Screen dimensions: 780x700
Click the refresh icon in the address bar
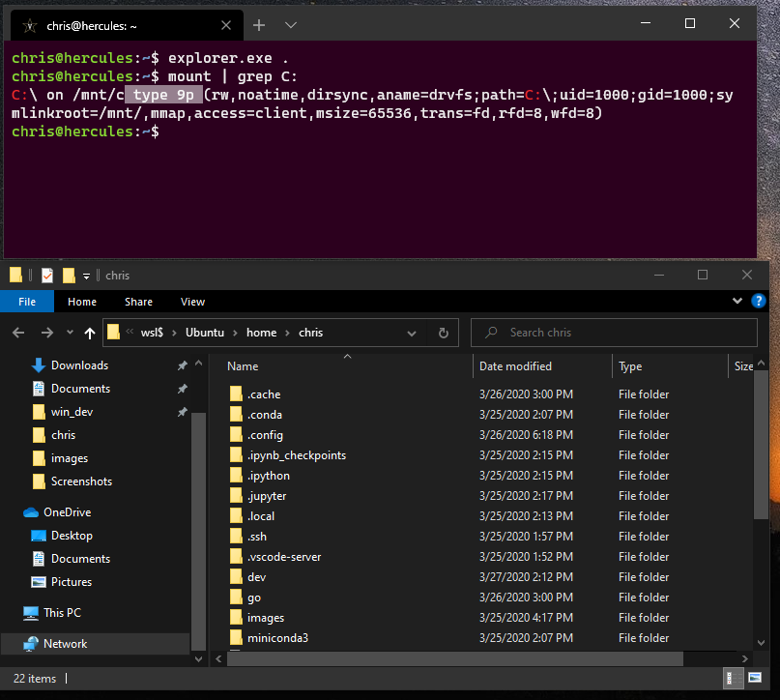[x=444, y=333]
